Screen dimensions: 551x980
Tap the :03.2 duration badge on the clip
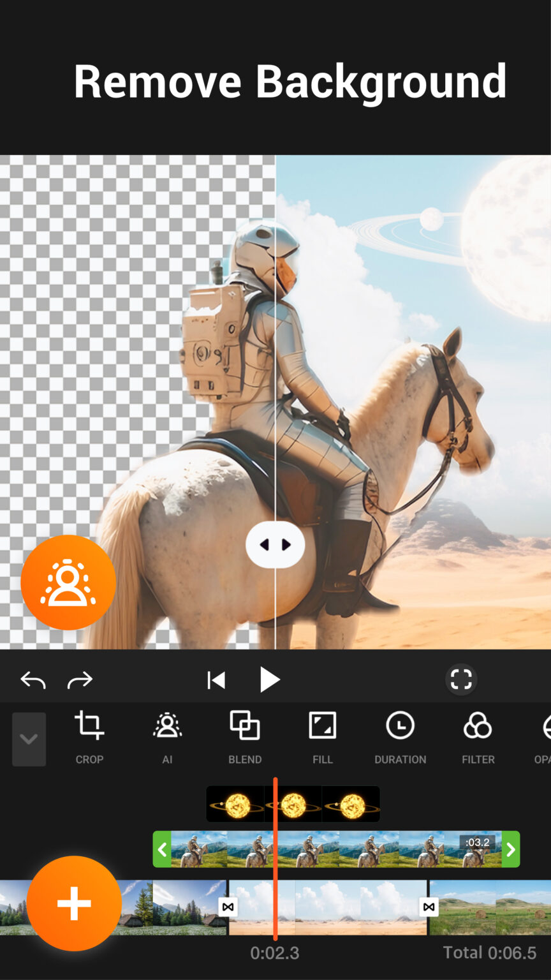(x=476, y=842)
